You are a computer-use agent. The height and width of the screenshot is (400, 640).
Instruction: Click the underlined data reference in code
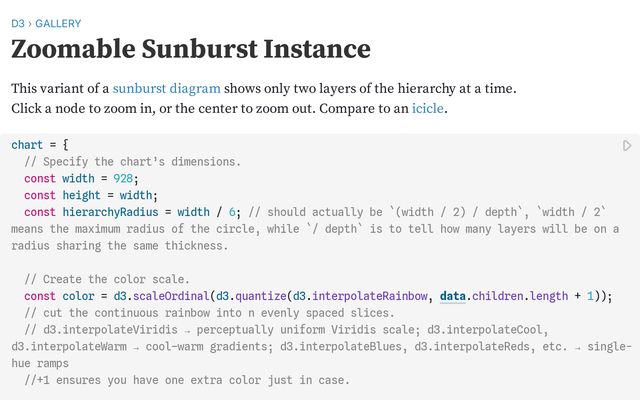(x=453, y=296)
